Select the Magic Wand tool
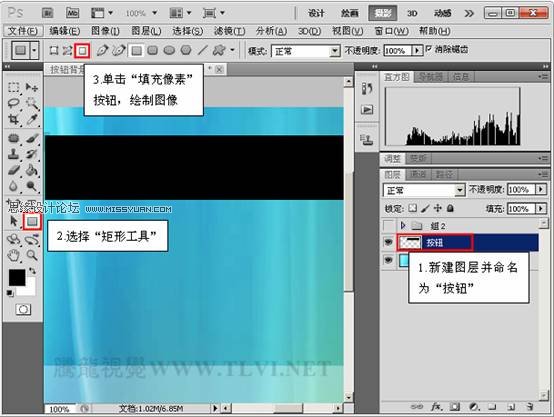Screen dimensions: 554x417 [x=32, y=103]
